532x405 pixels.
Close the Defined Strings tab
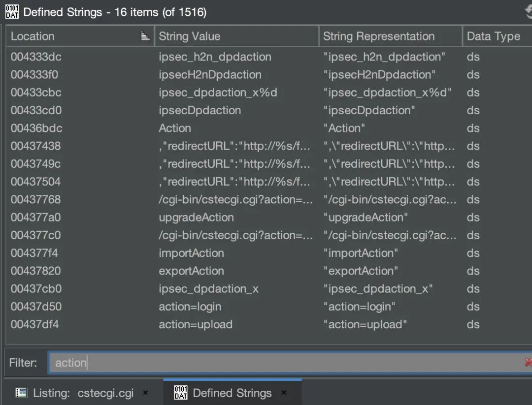pos(284,393)
